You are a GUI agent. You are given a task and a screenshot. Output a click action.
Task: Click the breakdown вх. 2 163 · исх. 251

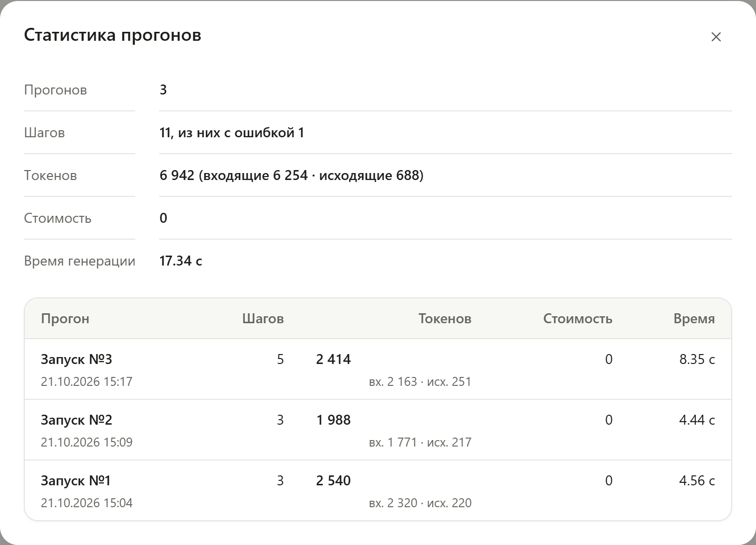(x=420, y=382)
